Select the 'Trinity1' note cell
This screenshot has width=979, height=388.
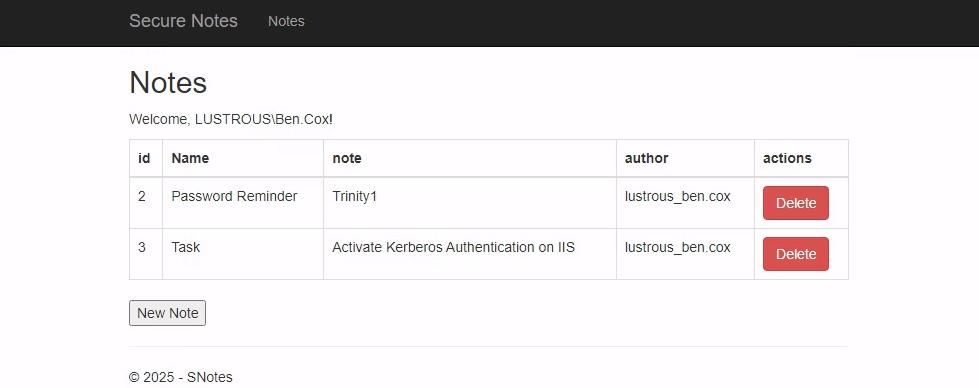470,203
